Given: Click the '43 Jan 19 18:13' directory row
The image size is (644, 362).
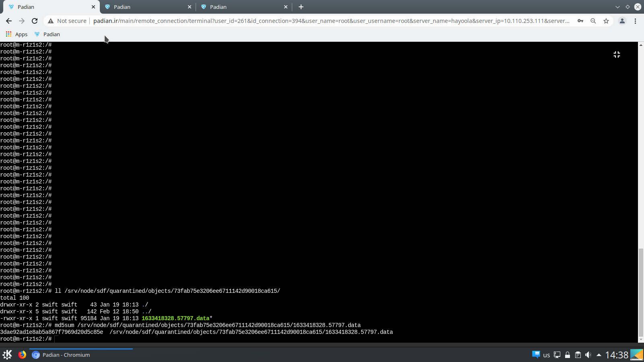Looking at the screenshot, I should click(74, 305).
